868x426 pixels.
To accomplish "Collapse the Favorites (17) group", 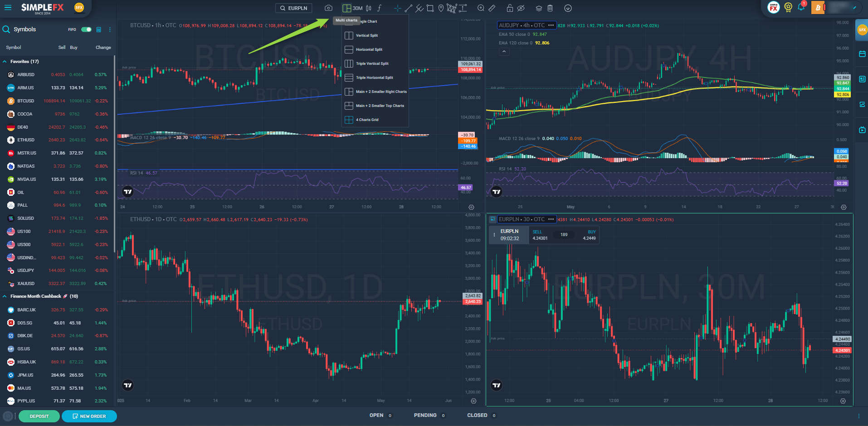I will [x=5, y=62].
